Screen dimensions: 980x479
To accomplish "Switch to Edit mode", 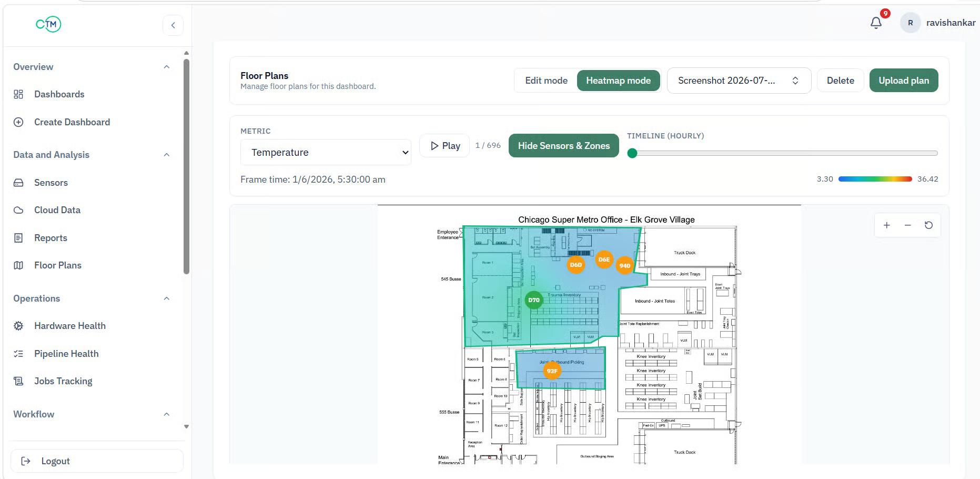I will [546, 81].
